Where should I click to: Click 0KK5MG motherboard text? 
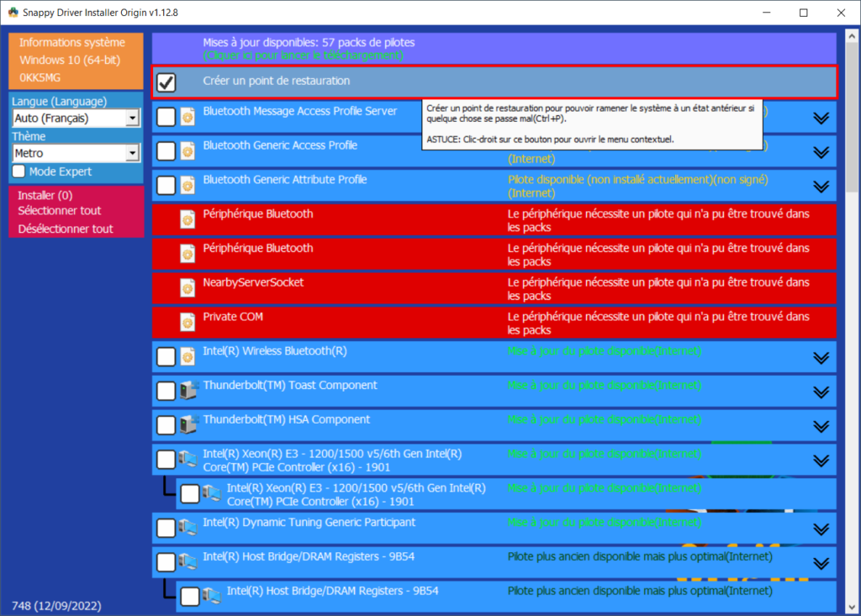pyautogui.click(x=40, y=77)
